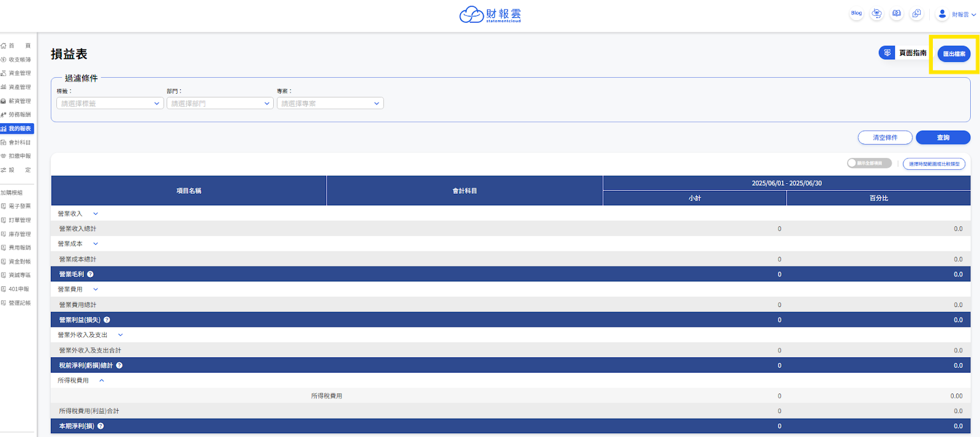980x437 pixels.
Task: Click the 會計科目 table column header
Action: [x=465, y=191]
